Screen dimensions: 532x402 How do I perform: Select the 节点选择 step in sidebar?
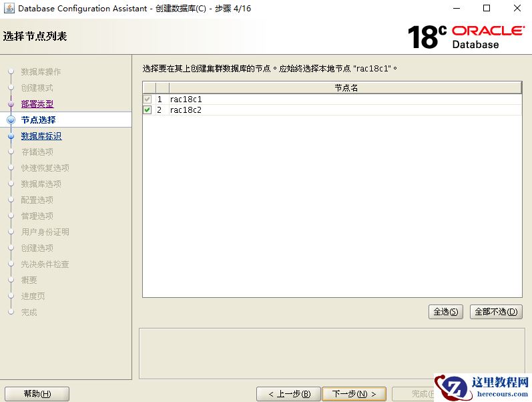pos(38,120)
